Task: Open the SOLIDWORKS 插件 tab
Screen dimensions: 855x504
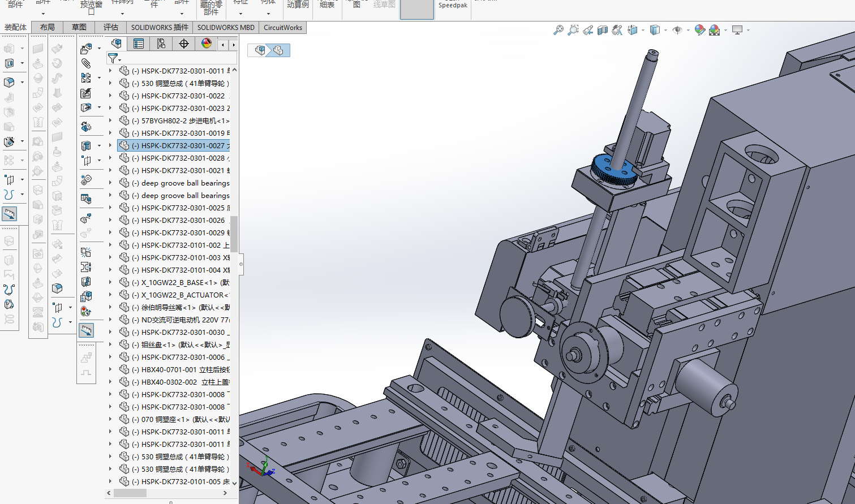Action: (160, 27)
